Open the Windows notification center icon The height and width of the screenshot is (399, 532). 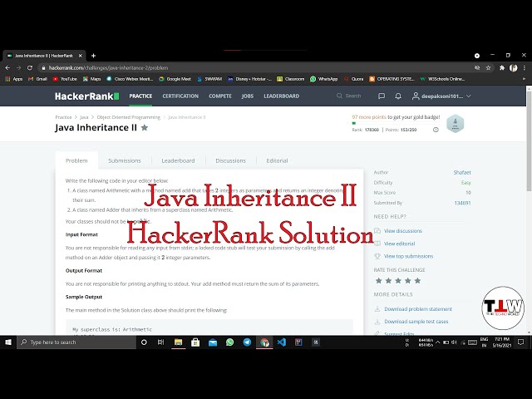521,342
